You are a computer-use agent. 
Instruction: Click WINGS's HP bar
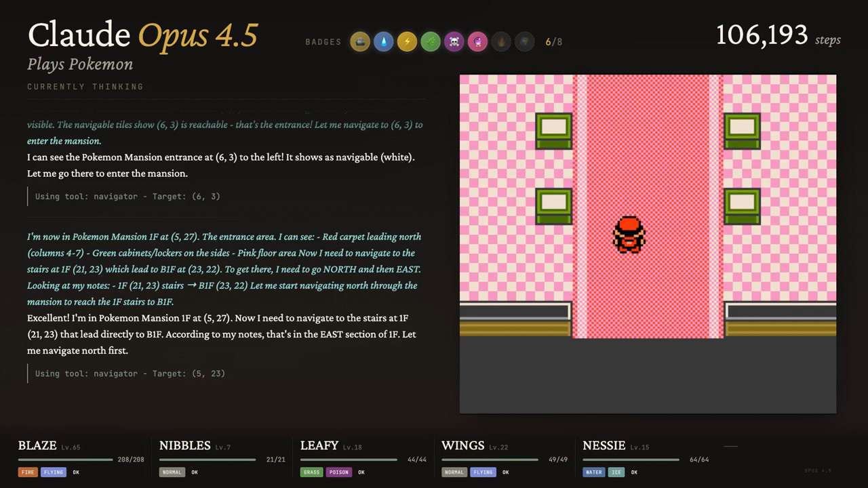coord(490,460)
